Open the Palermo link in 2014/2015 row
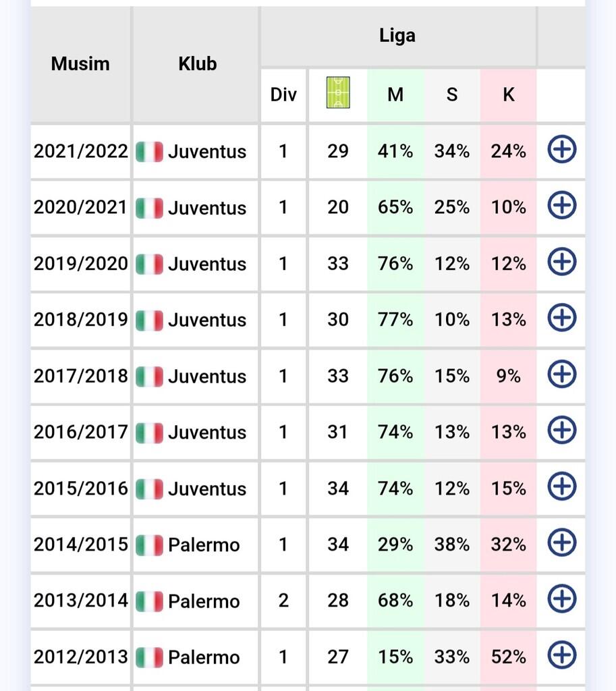 tap(204, 544)
